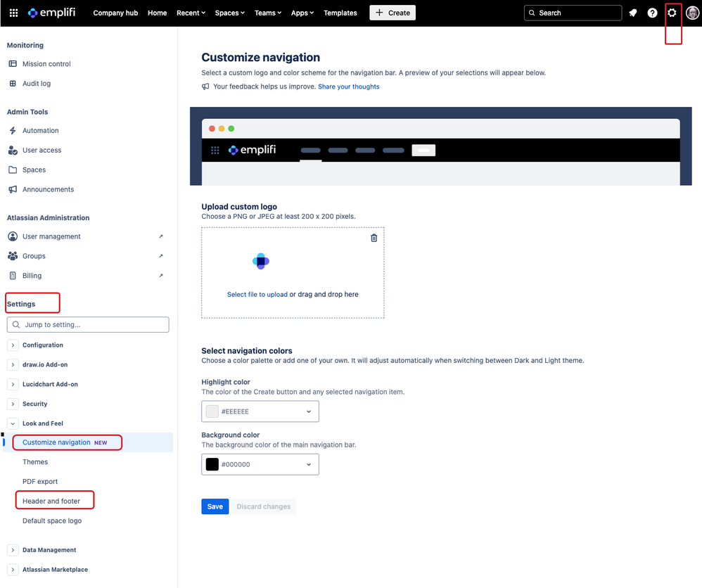Click Select file to upload link
This screenshot has width=702, height=588.
(257, 295)
